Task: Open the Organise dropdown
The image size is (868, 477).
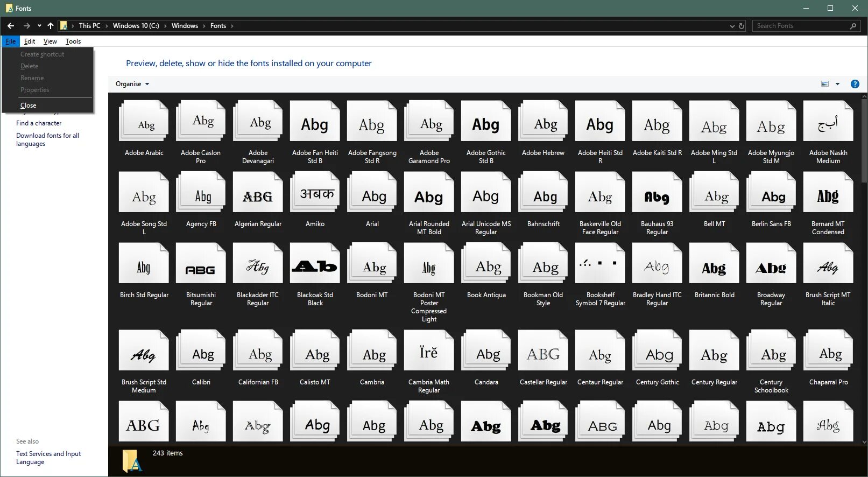Action: click(132, 84)
